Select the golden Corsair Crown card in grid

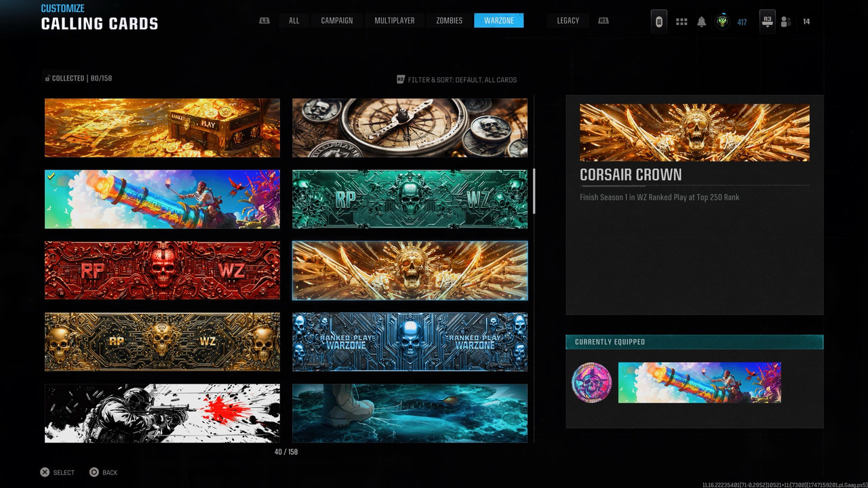[x=410, y=270]
